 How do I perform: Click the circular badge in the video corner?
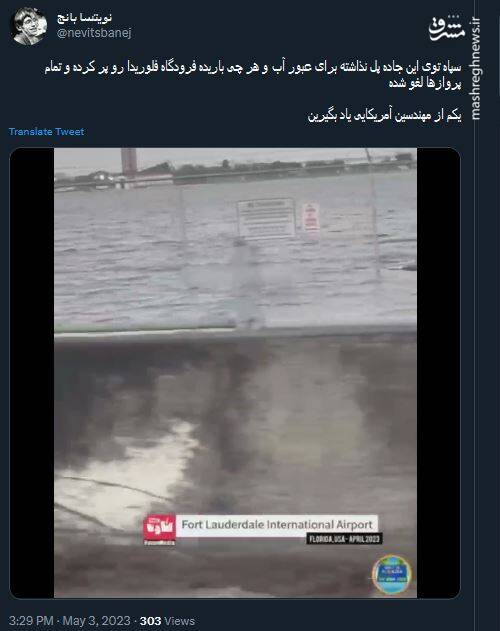(391, 575)
